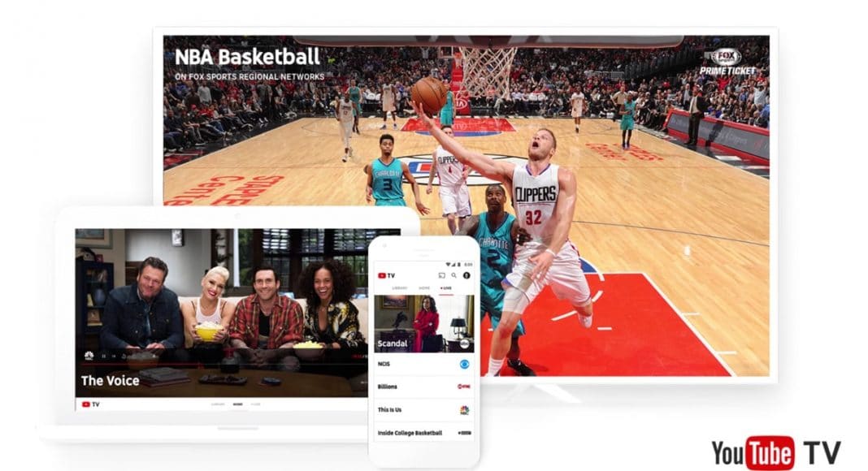Switch to the Library tab on the phone
Image resolution: width=868 pixels, height=471 pixels.
(x=399, y=288)
